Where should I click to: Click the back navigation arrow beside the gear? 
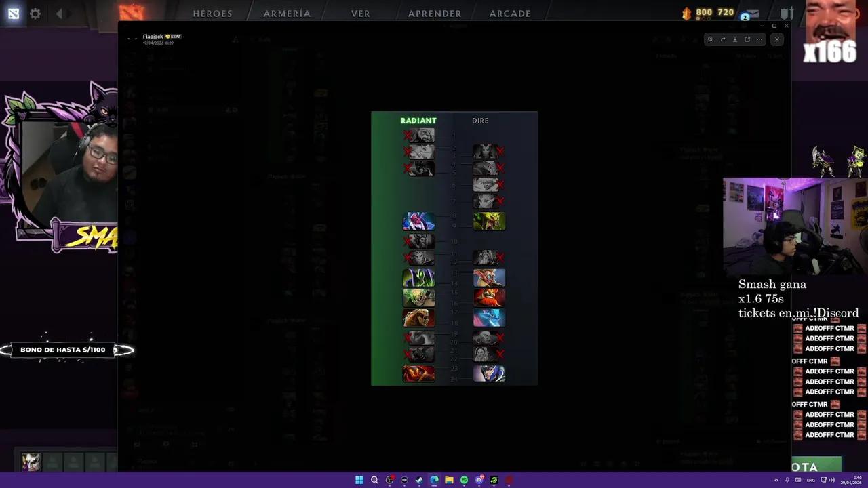click(x=59, y=14)
